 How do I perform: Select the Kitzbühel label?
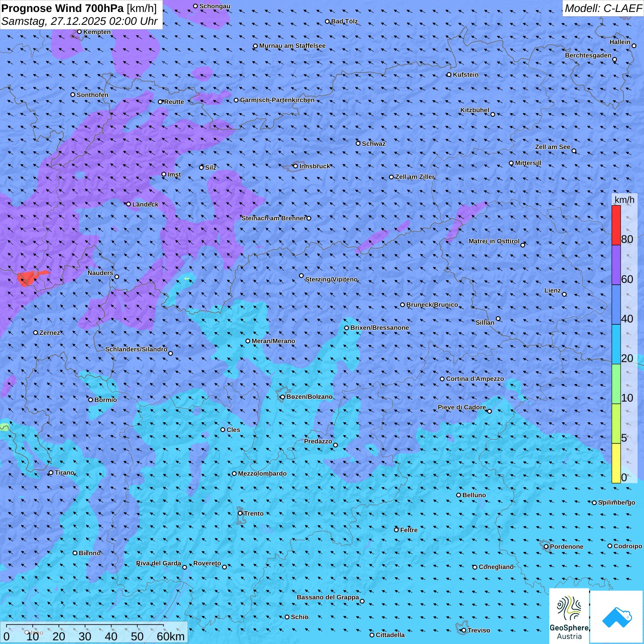475,110
